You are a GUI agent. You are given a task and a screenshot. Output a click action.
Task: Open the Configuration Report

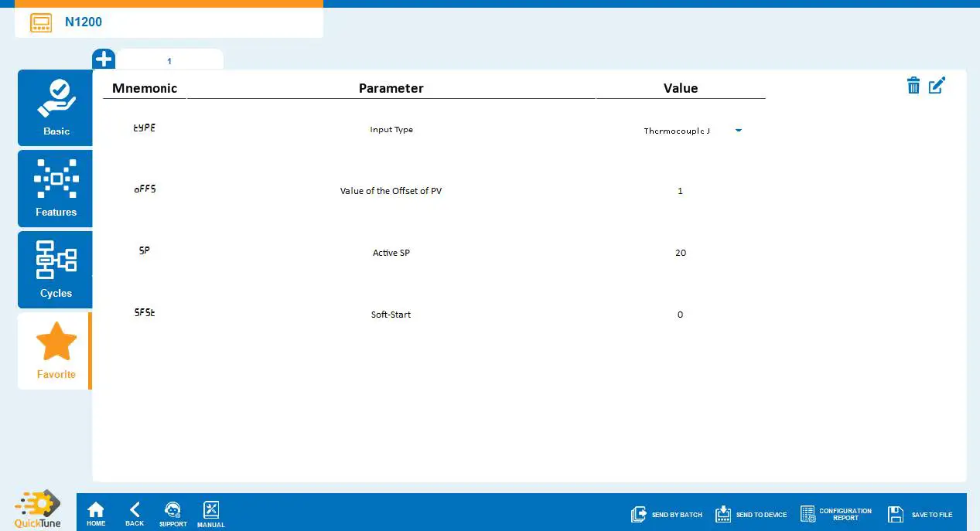pos(836,513)
